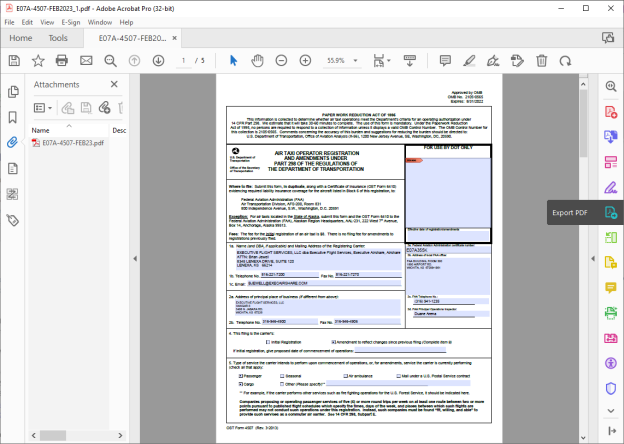Open the Edit menu
Screen dimensions: 624x444
click(27, 22)
